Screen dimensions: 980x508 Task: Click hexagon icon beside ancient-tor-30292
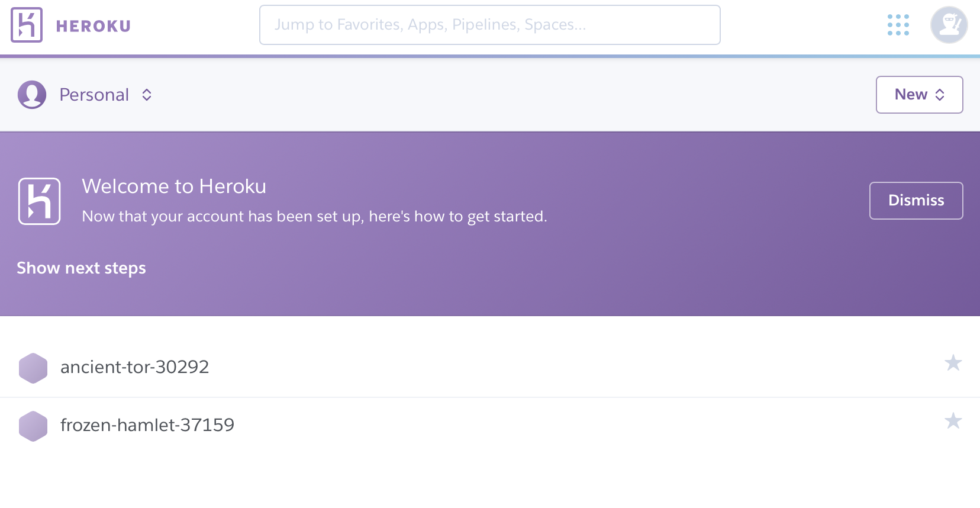33,368
